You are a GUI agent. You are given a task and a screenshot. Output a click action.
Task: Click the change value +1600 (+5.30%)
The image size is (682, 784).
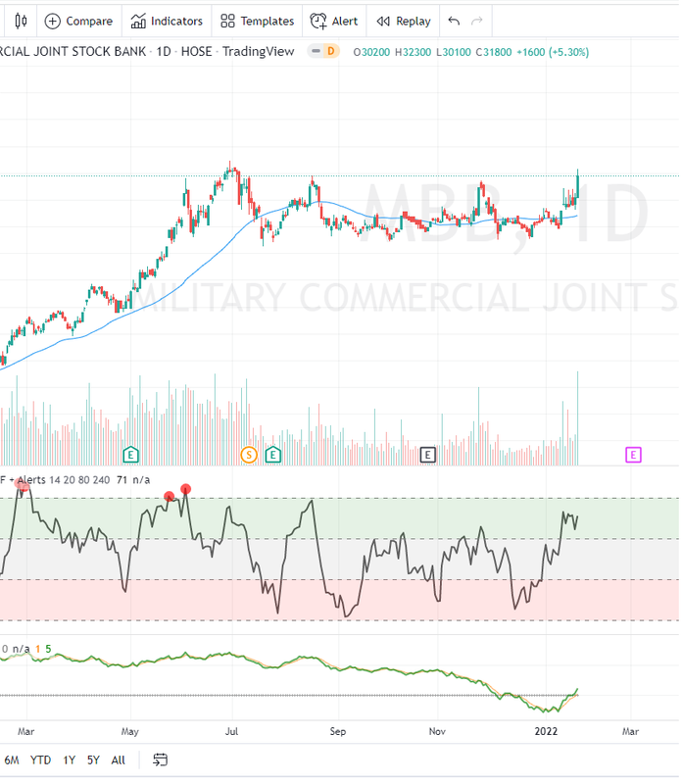pos(553,52)
